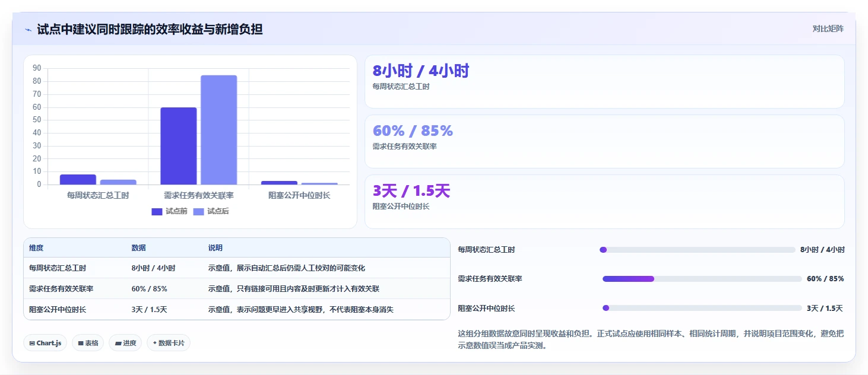Click the progress label 阻塞公开中位时长

486,309
